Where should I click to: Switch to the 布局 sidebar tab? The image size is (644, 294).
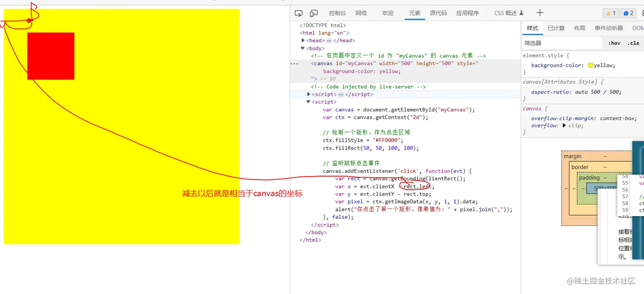point(579,28)
